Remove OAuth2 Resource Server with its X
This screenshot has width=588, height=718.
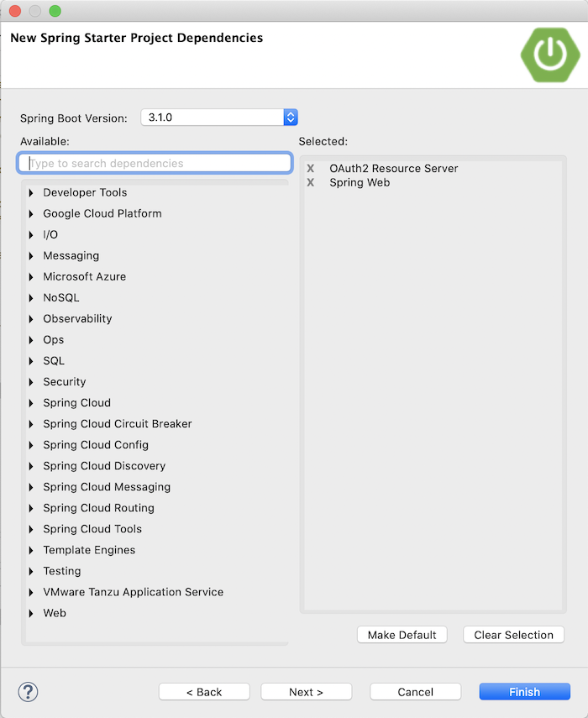pyautogui.click(x=311, y=169)
